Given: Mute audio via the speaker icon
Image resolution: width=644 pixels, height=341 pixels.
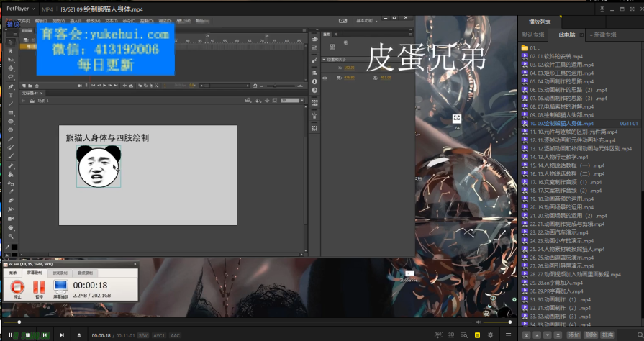Looking at the screenshot, I should click(479, 322).
